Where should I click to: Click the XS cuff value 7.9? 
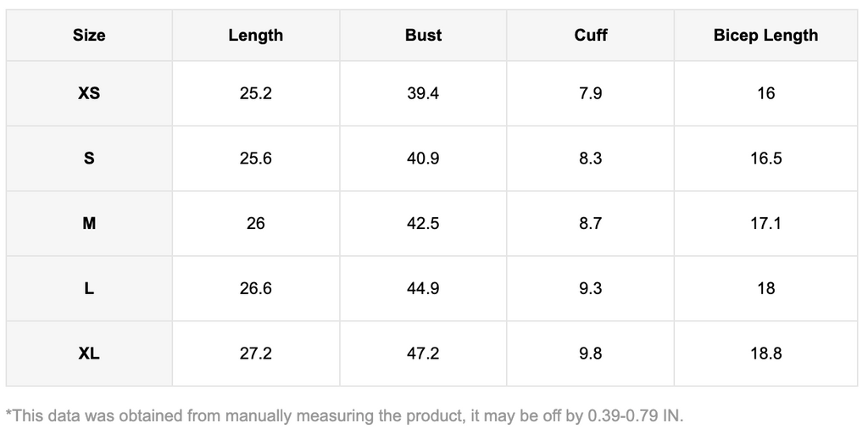[591, 93]
